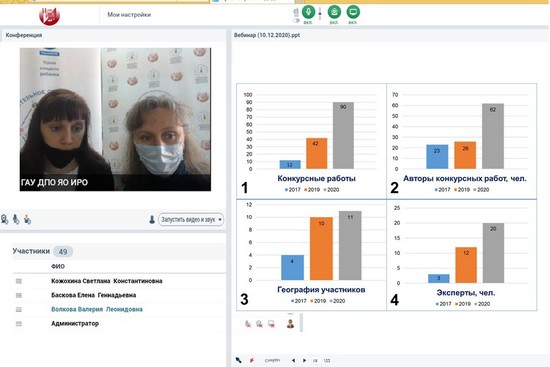The height and width of the screenshot is (367, 550).
Task: Toggle the green screen sharing button
Action: (353, 12)
